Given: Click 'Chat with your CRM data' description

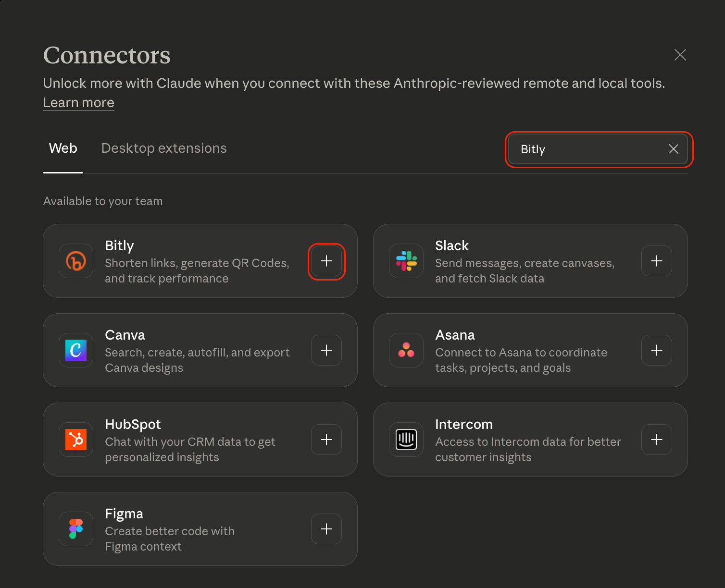Looking at the screenshot, I should pos(190,450).
